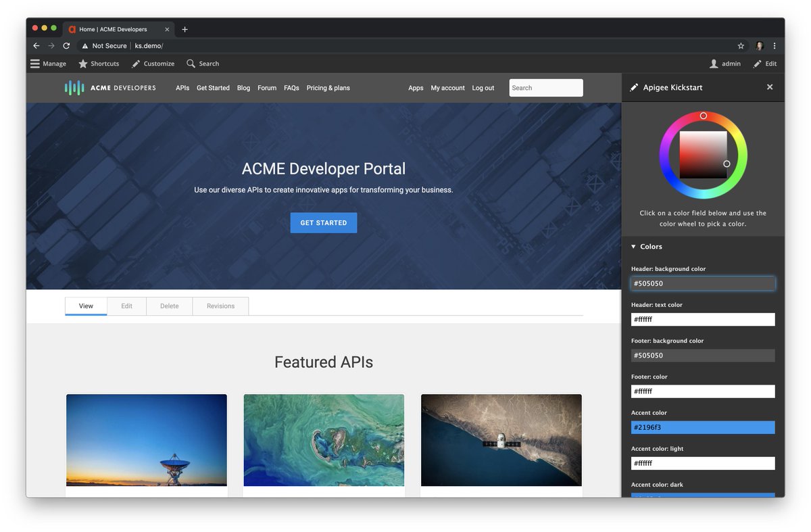Click Header background color field
This screenshot has height=532, width=811.
703,284
